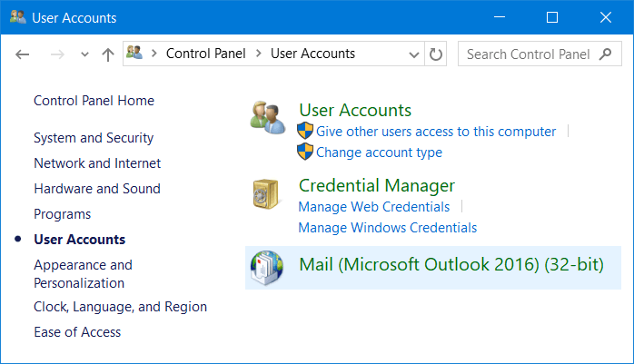The width and height of the screenshot is (634, 364).
Task: Click the Mail globe icon
Action: 266,268
